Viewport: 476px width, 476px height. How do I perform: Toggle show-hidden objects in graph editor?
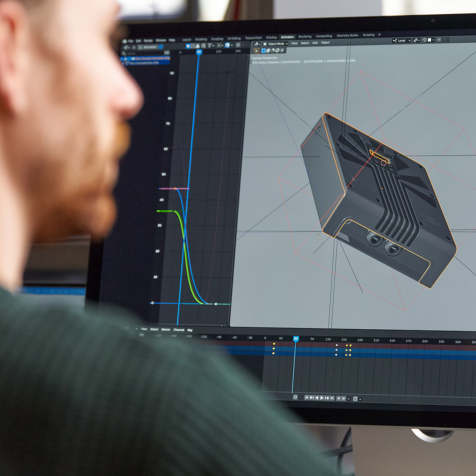click(193, 46)
